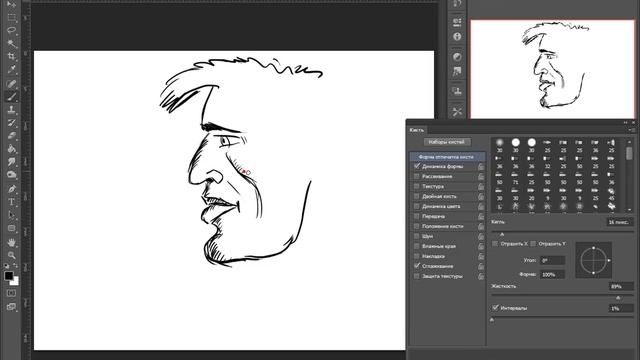Select the Pen tool
640x360 pixels.
(11, 189)
